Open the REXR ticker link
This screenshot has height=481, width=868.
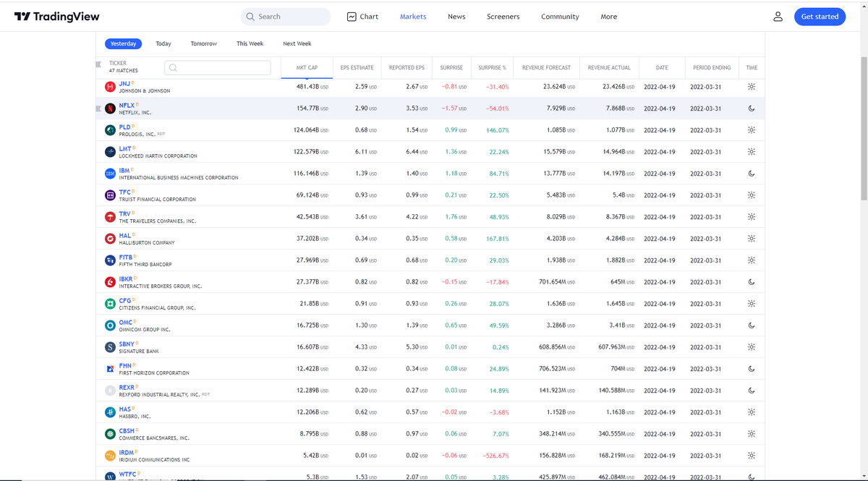click(127, 388)
